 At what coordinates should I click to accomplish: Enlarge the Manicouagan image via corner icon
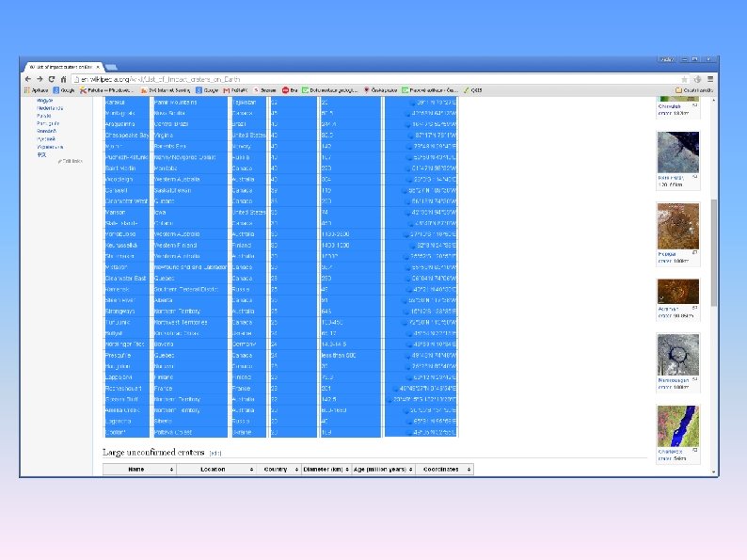click(695, 379)
